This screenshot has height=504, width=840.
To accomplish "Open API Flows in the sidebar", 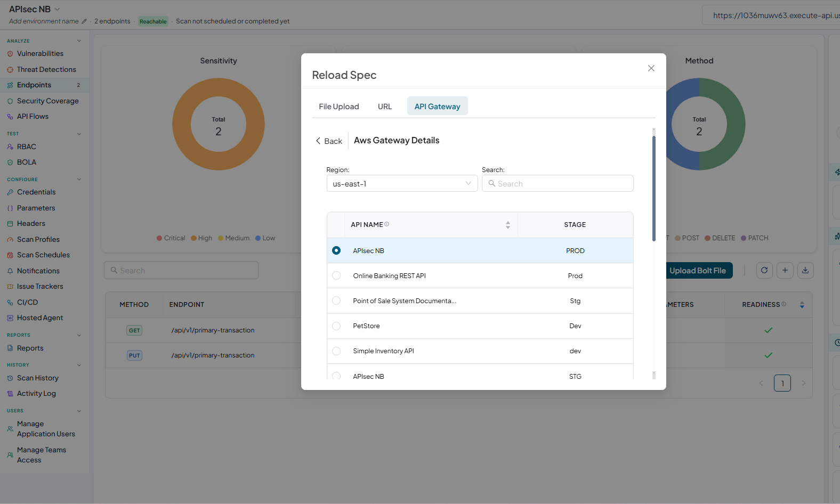I will [33, 116].
